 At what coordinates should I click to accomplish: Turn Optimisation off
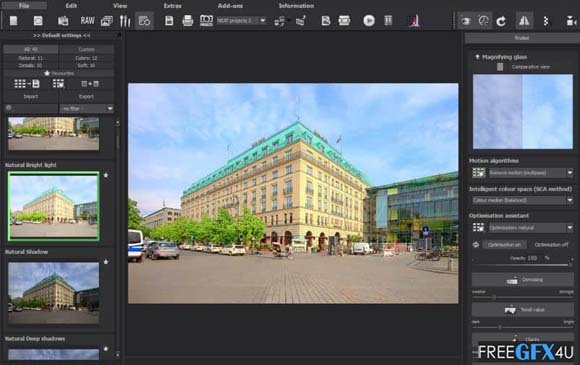click(x=551, y=245)
